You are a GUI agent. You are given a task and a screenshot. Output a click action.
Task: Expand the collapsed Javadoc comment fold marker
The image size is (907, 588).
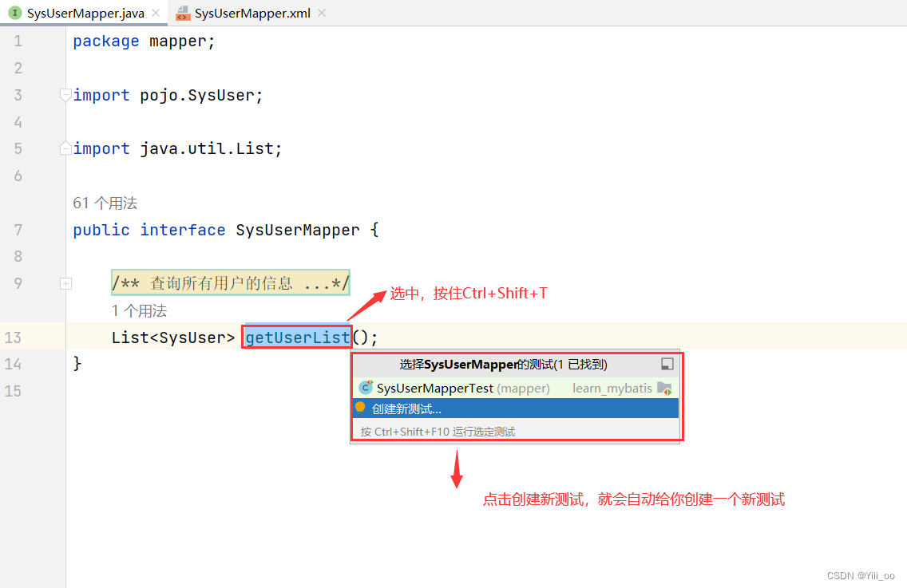click(65, 283)
